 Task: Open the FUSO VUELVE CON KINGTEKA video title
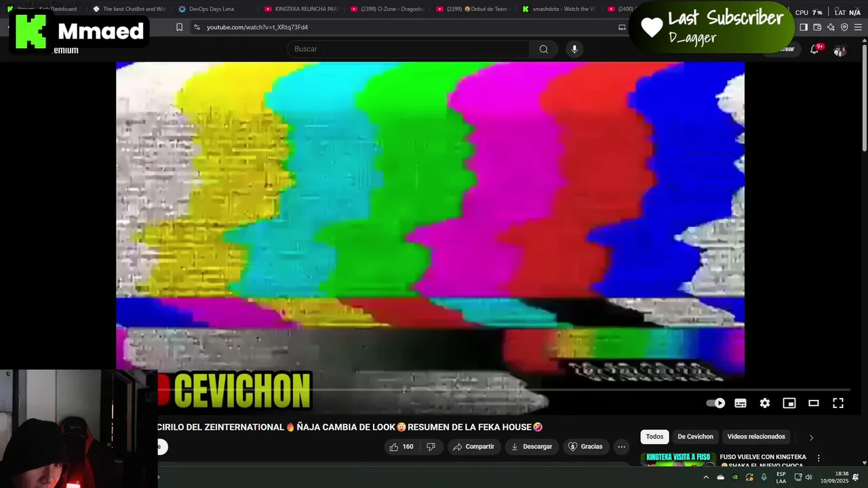click(x=763, y=462)
